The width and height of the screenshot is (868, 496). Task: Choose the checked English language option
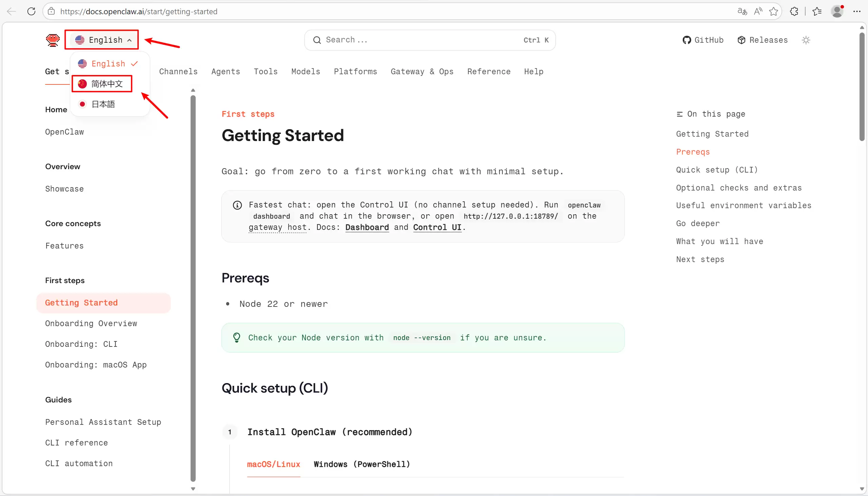pos(107,64)
